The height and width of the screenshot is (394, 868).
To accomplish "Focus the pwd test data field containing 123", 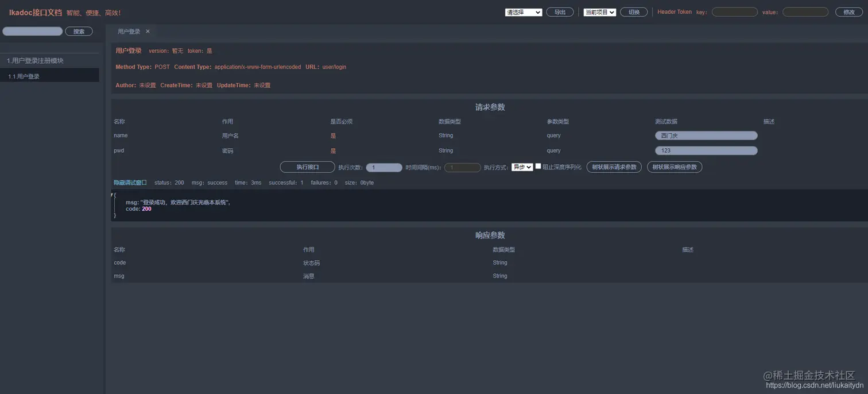I will click(x=706, y=150).
